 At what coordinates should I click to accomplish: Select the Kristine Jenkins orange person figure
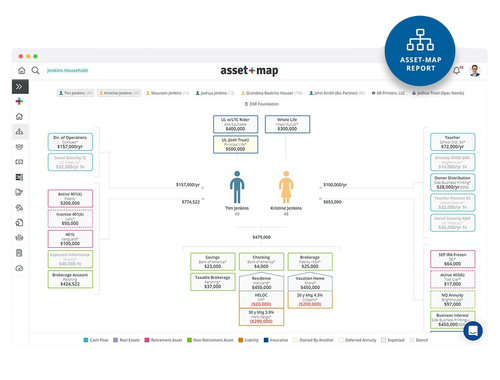tap(286, 187)
